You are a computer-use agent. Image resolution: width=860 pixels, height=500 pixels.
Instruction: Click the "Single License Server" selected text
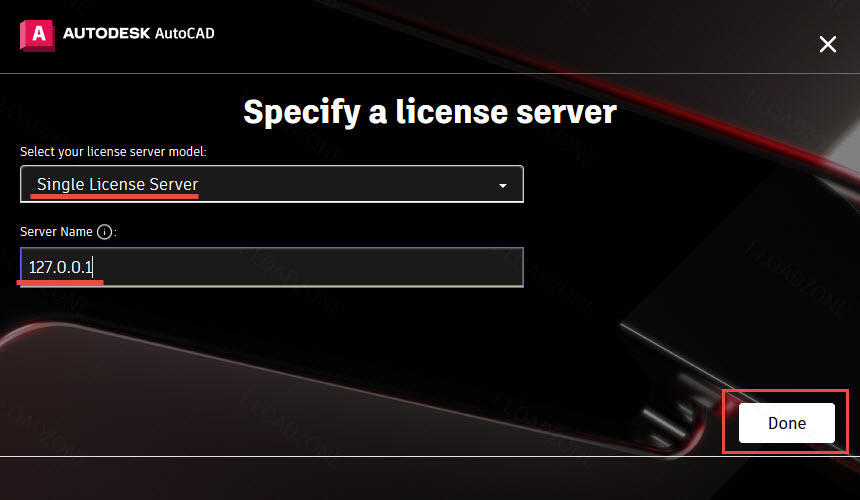117,184
